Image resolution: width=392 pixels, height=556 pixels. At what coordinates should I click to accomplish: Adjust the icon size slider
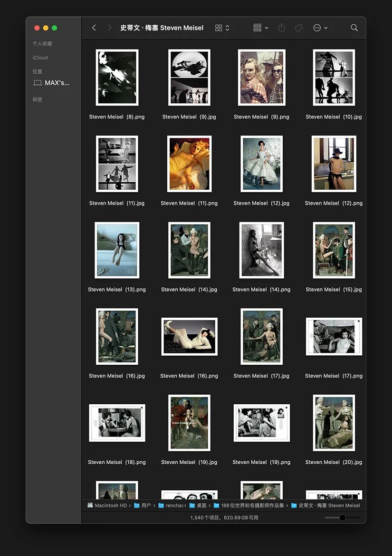pyautogui.click(x=342, y=517)
